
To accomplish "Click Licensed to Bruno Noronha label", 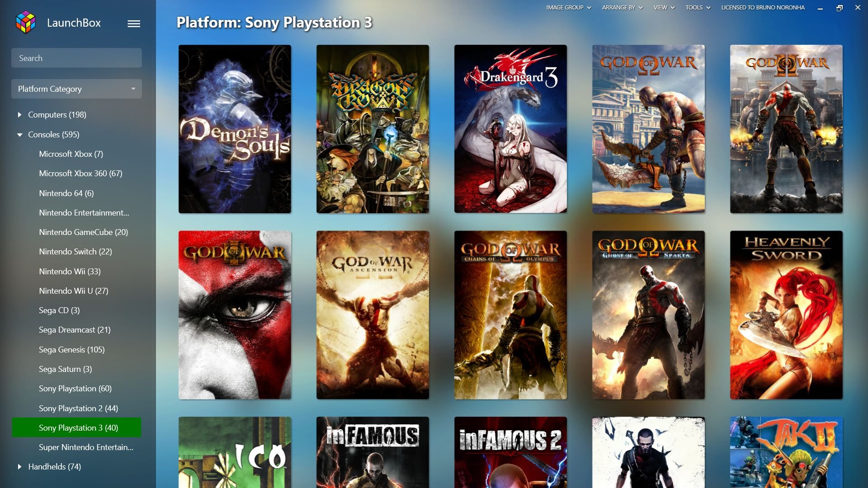I will point(763,8).
